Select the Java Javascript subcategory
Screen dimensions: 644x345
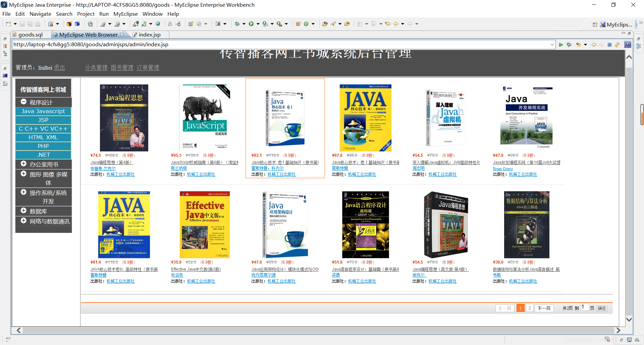[43, 111]
